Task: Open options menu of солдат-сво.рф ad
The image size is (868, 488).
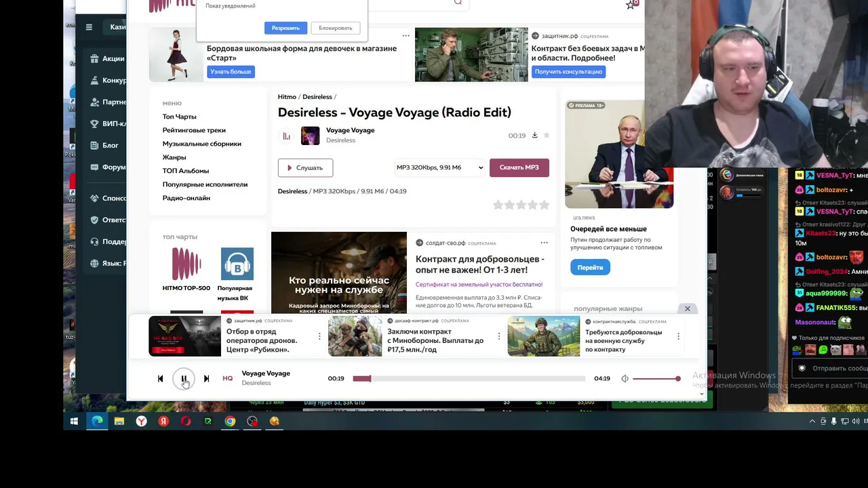Action: coord(544,243)
